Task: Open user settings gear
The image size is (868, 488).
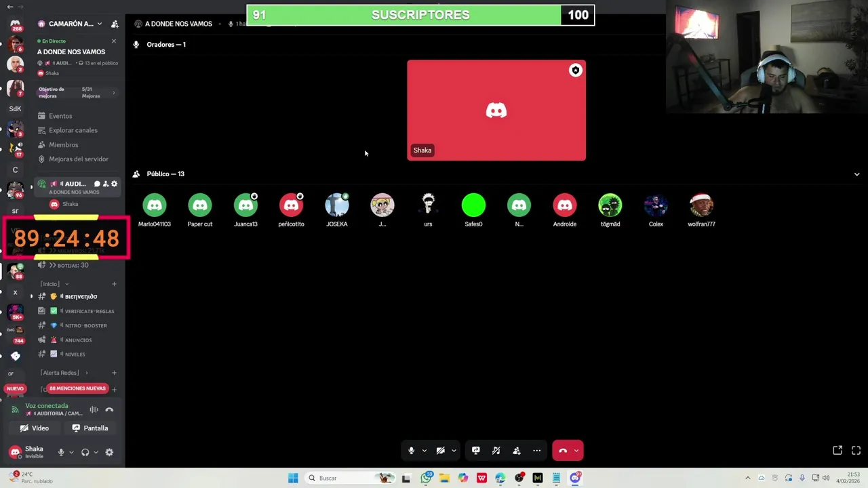Action: [109, 452]
